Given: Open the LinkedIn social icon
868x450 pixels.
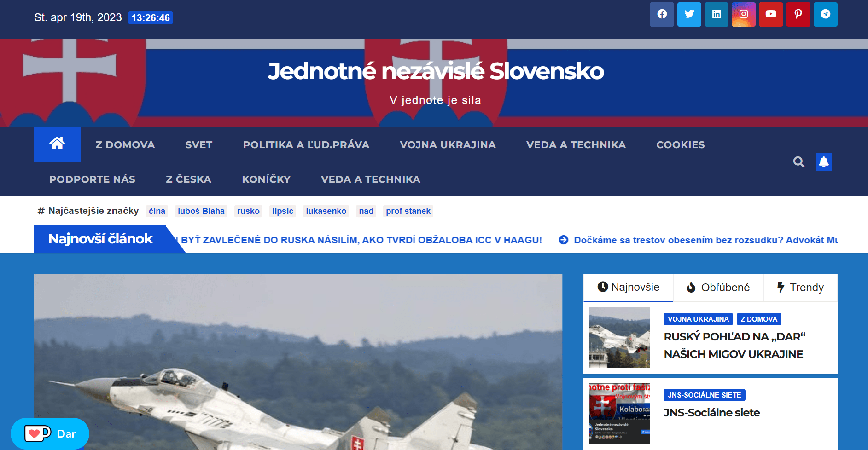Looking at the screenshot, I should coord(717,14).
